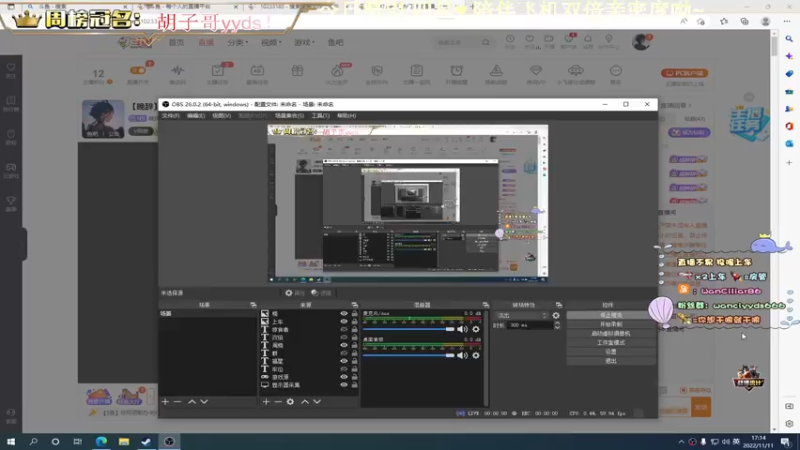The image size is (800, 450).
Task: Show hidden system tray icons chevron
Action: click(681, 442)
